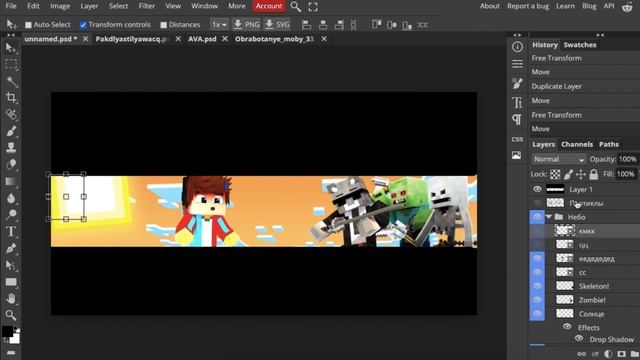Switch to the AVA.psd document tab
640x360 pixels.
pyautogui.click(x=202, y=39)
